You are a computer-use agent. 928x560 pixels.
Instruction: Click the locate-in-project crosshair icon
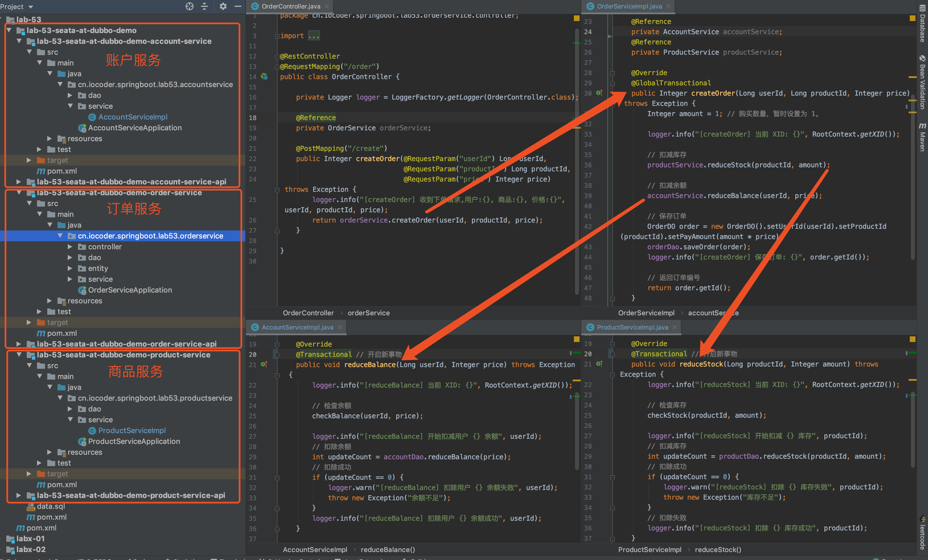pyautogui.click(x=189, y=6)
